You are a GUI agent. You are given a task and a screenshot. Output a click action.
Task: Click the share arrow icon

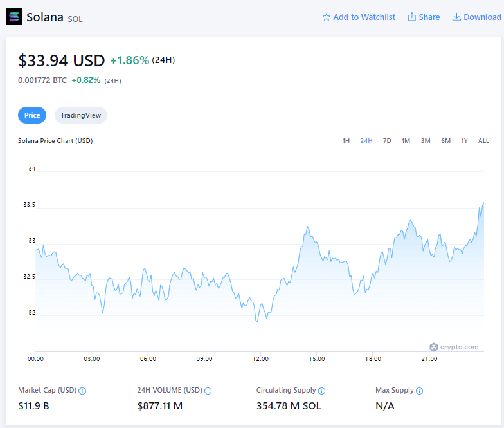tap(411, 17)
